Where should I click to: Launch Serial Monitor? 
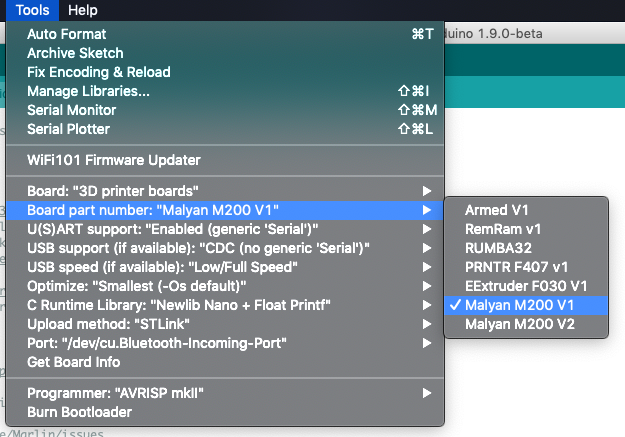point(225,110)
